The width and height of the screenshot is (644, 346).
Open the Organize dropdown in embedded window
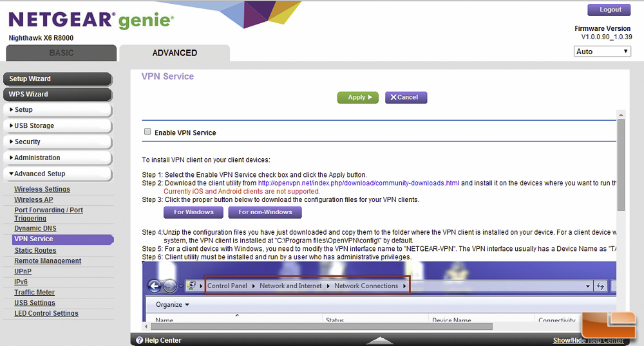173,305
